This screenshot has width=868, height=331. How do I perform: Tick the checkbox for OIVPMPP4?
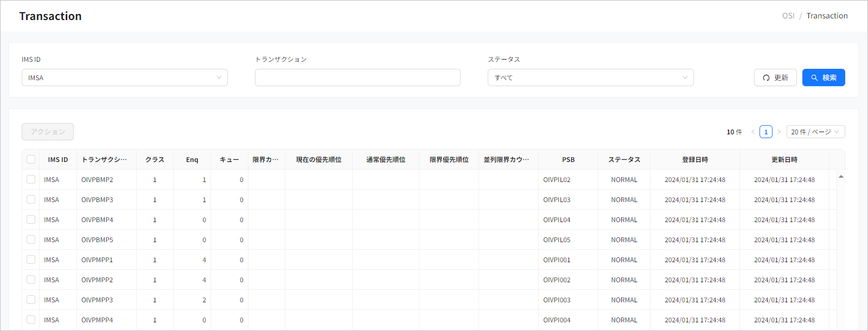click(31, 320)
